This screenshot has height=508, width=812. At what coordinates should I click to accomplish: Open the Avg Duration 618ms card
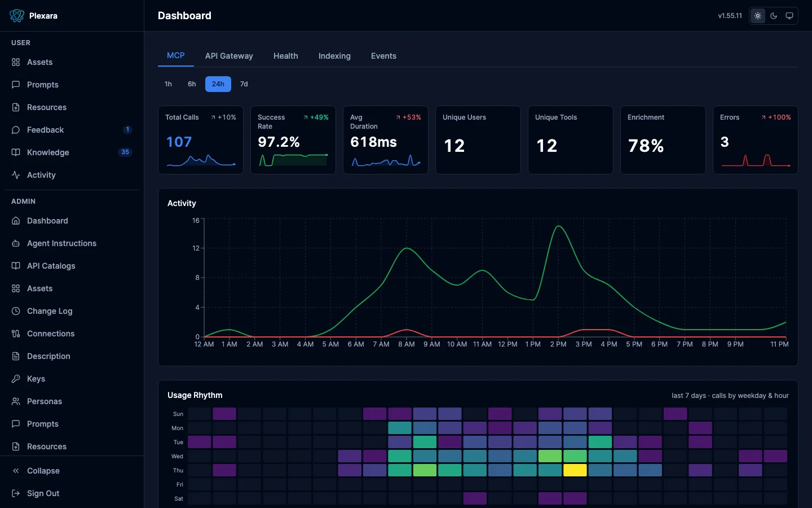point(386,140)
